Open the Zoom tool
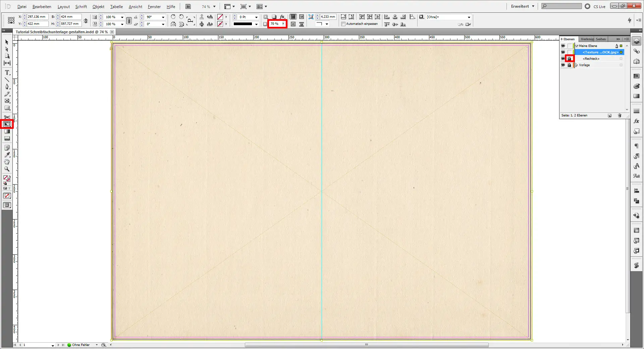 [7, 169]
